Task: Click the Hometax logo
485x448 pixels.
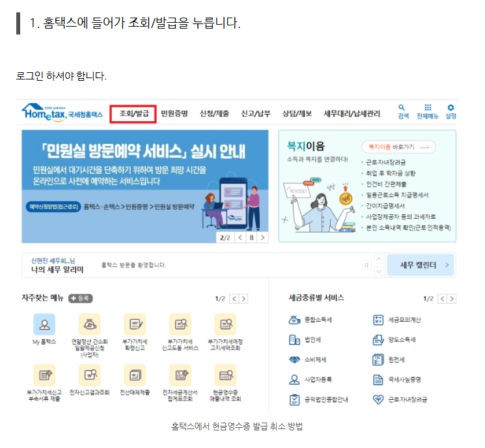Action: 62,112
